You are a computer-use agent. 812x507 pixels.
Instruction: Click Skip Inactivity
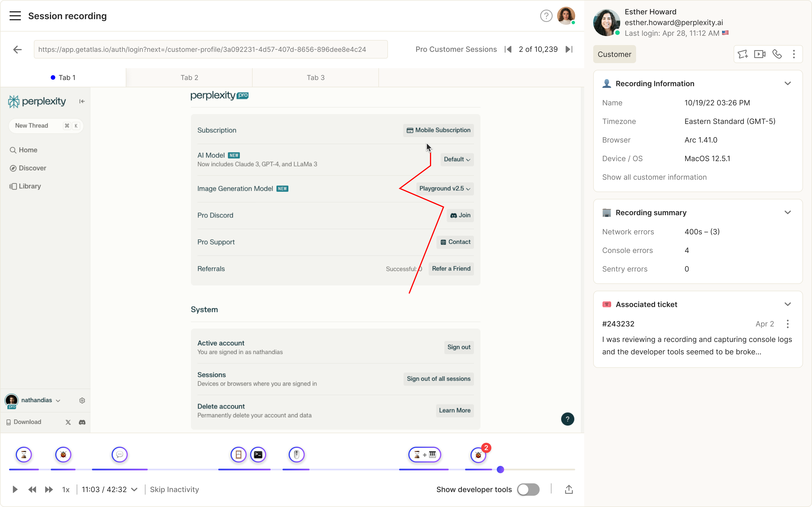(x=174, y=489)
